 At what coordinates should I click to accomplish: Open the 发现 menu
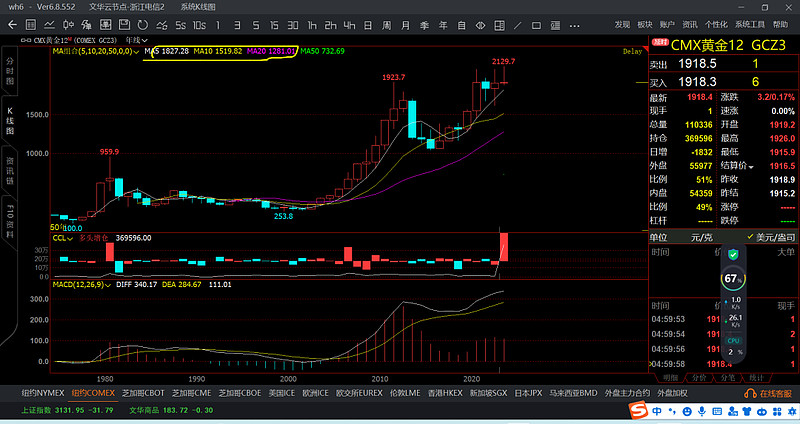coord(622,24)
